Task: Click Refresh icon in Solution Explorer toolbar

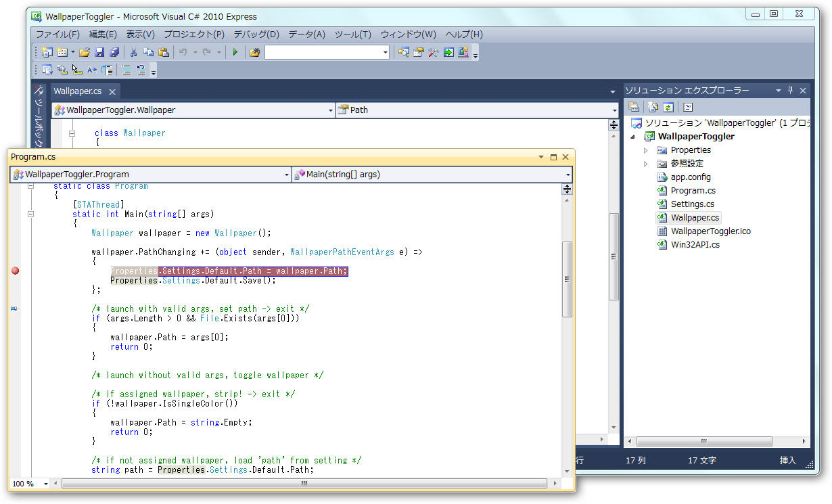Action: point(668,107)
